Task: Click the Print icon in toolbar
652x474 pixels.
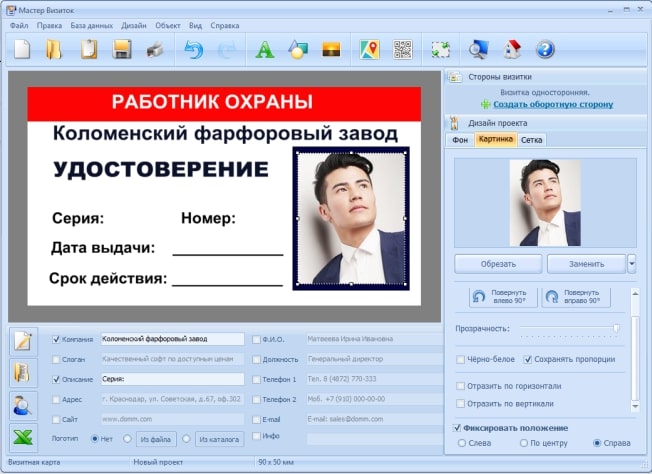Action: pos(155,48)
